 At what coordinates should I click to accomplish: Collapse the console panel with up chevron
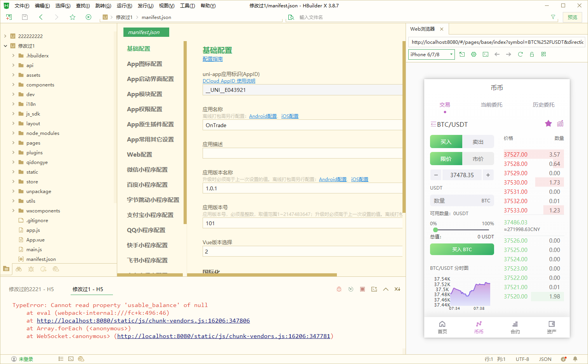tap(385, 289)
